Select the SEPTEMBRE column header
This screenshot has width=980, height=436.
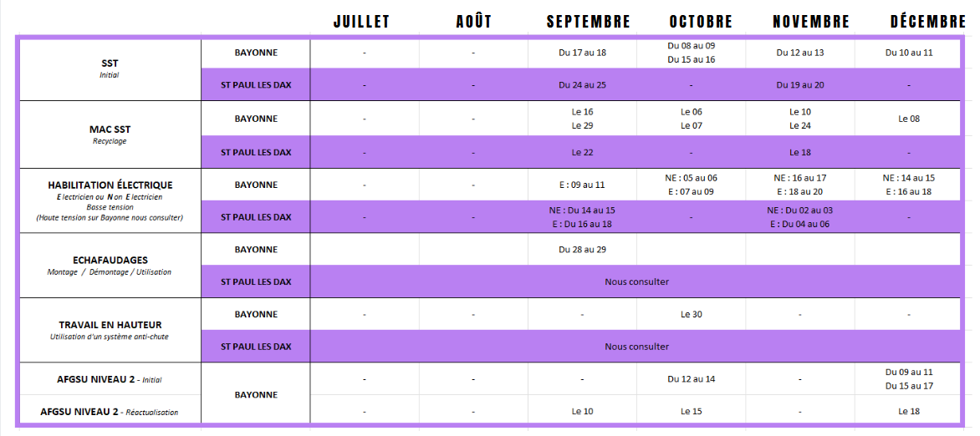[x=588, y=22]
